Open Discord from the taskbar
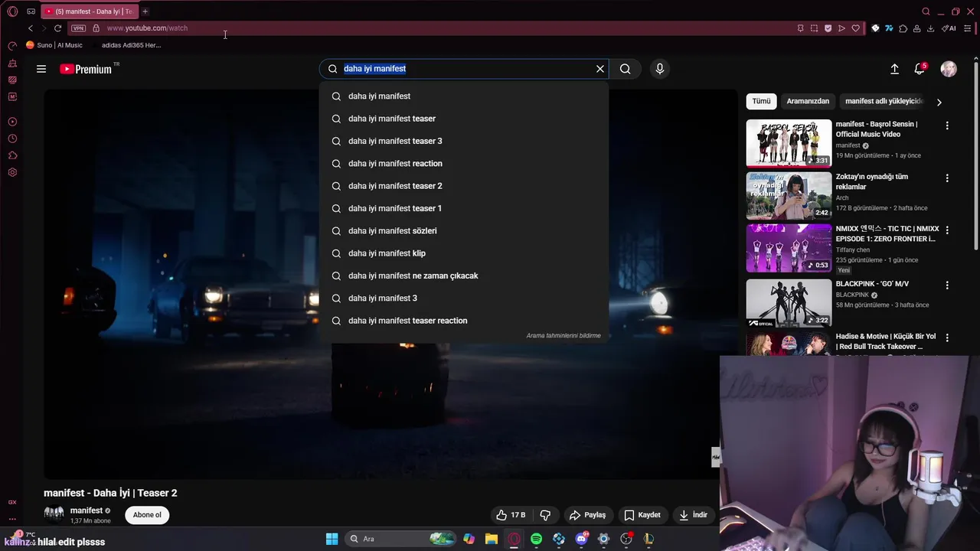Viewport: 980px width, 551px height. pos(581,539)
